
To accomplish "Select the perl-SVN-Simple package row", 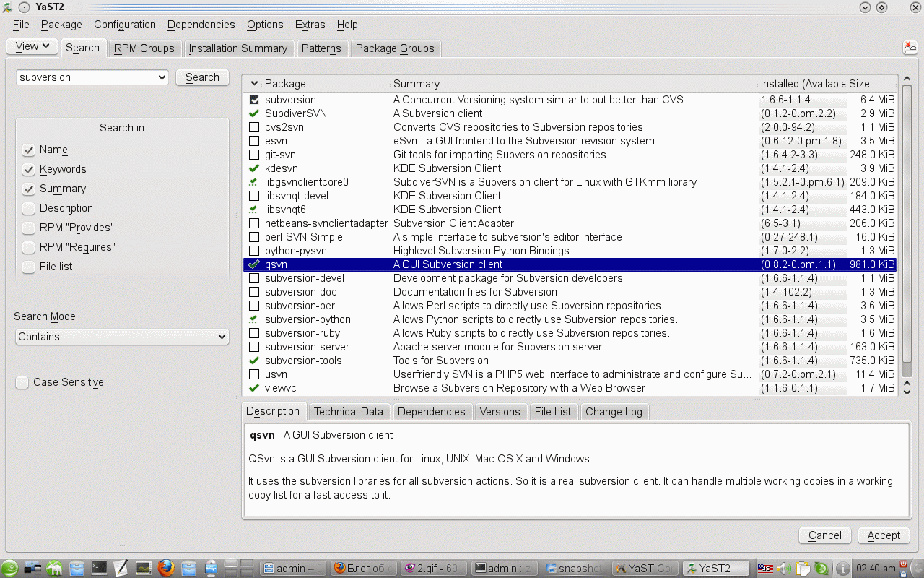I will [570, 237].
